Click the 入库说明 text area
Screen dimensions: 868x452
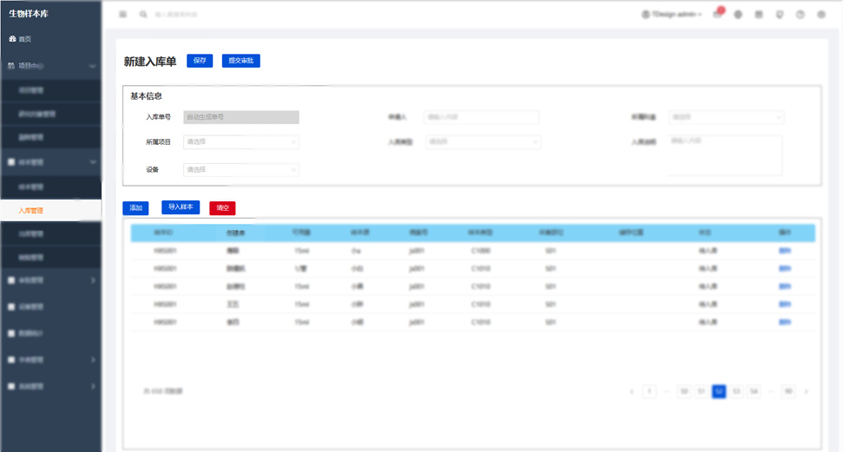click(725, 154)
